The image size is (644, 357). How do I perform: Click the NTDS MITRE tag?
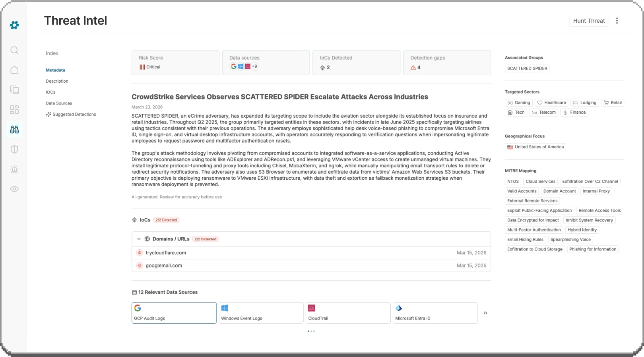coord(513,182)
